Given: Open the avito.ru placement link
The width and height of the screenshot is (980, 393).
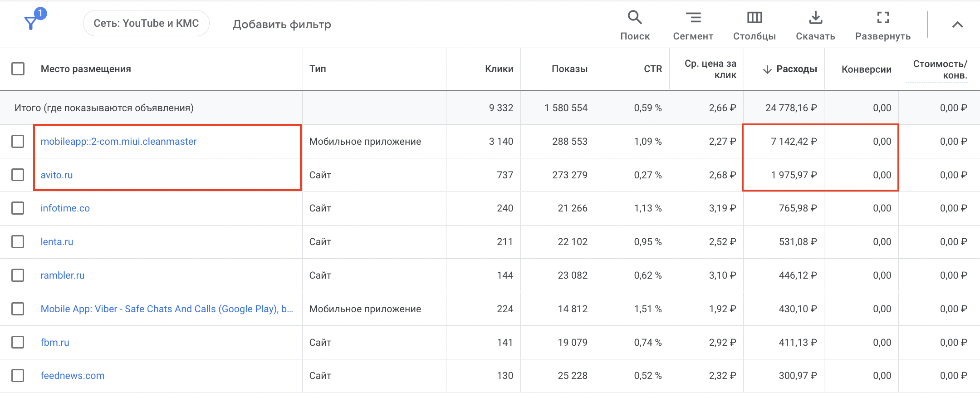Looking at the screenshot, I should [x=57, y=175].
